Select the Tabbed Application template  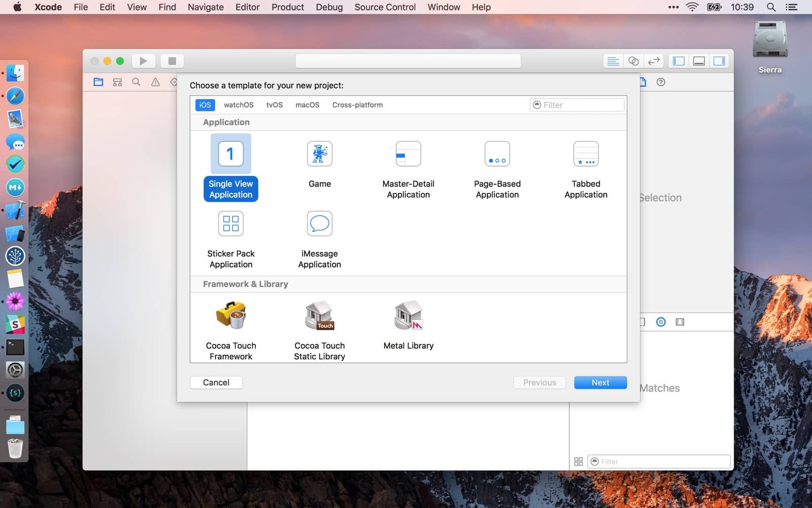coord(586,154)
